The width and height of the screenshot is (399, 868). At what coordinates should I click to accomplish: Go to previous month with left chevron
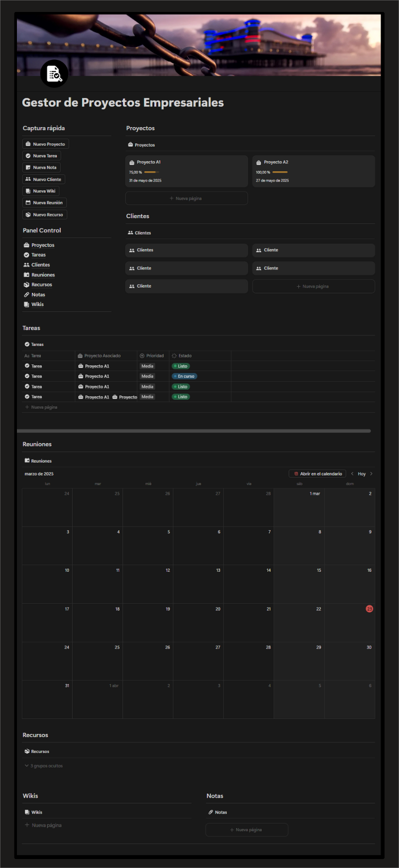click(352, 474)
